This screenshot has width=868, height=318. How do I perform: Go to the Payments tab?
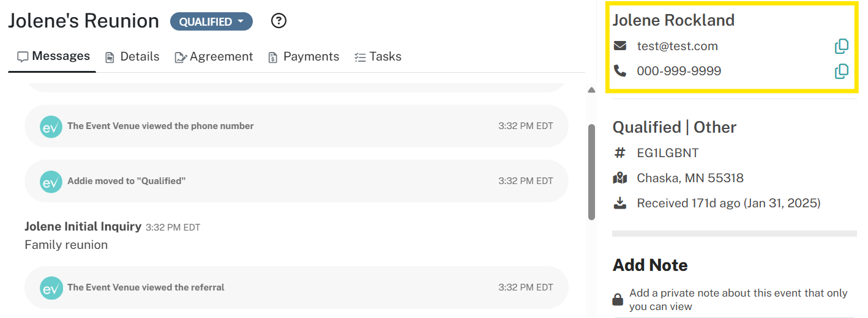pyautogui.click(x=304, y=57)
